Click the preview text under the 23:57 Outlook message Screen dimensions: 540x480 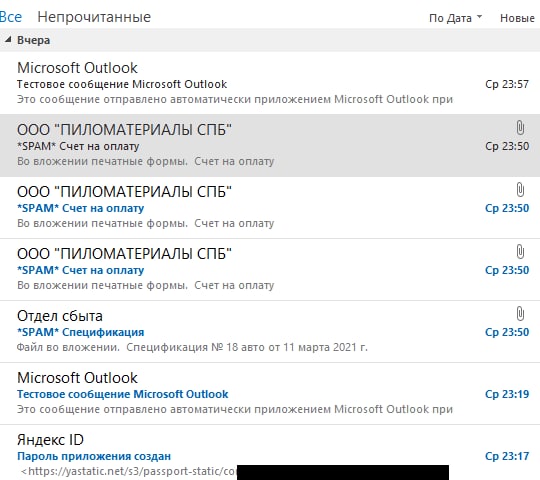tap(235, 99)
